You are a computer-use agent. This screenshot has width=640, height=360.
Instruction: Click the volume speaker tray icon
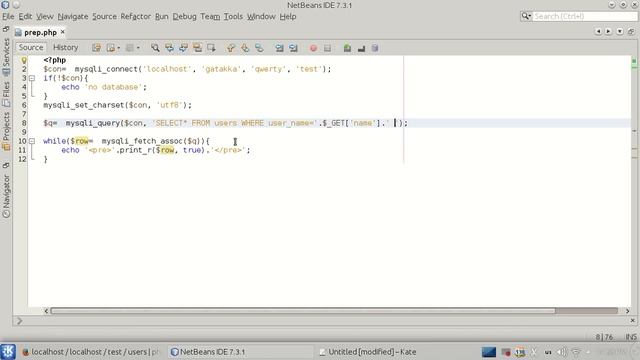(x=562, y=352)
